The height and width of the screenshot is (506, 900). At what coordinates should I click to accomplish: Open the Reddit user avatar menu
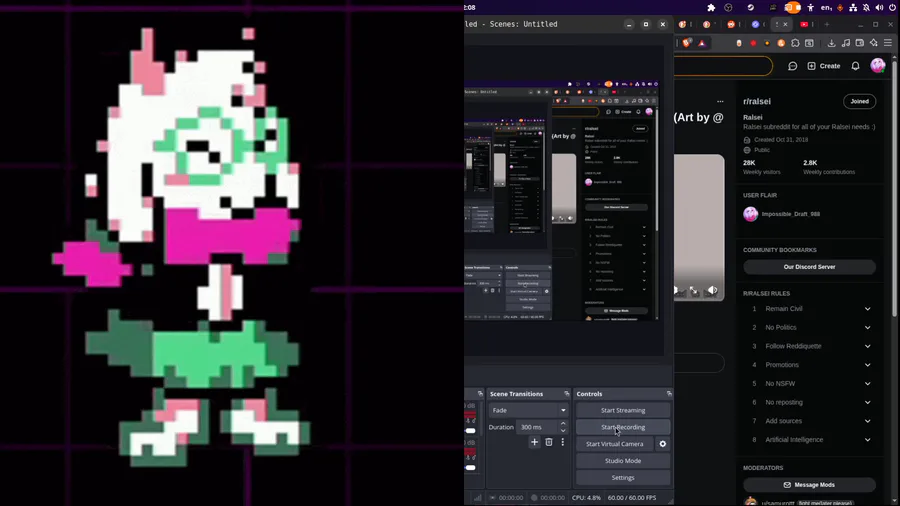(878, 66)
